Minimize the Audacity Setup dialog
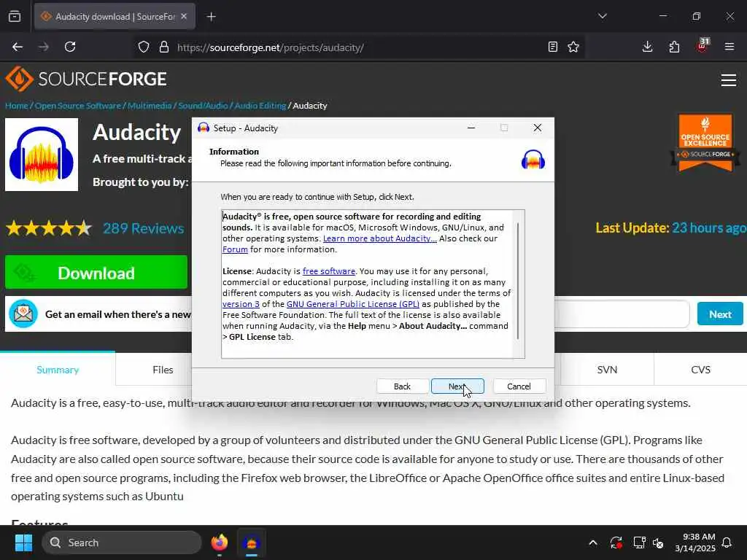Image resolution: width=747 pixels, height=560 pixels. point(471,128)
